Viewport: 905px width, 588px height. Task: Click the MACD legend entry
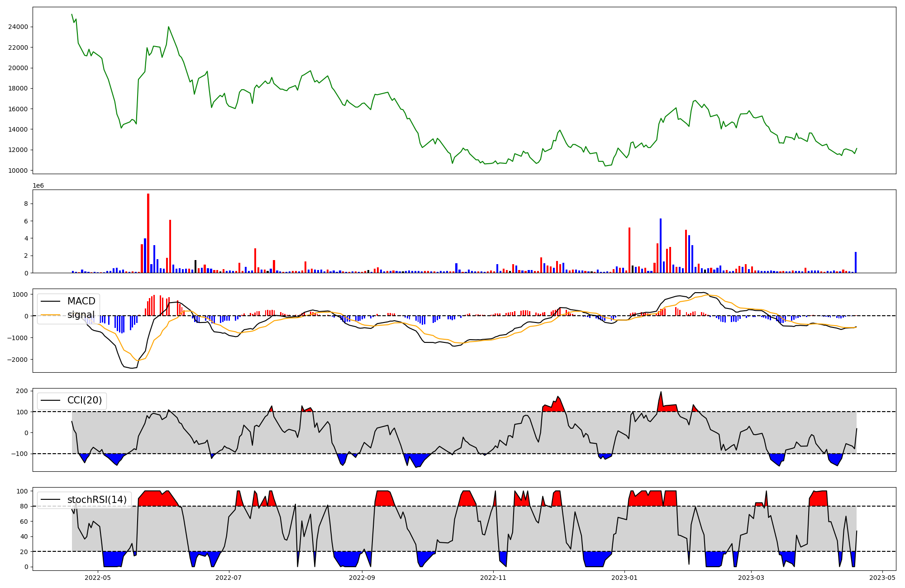point(81,301)
